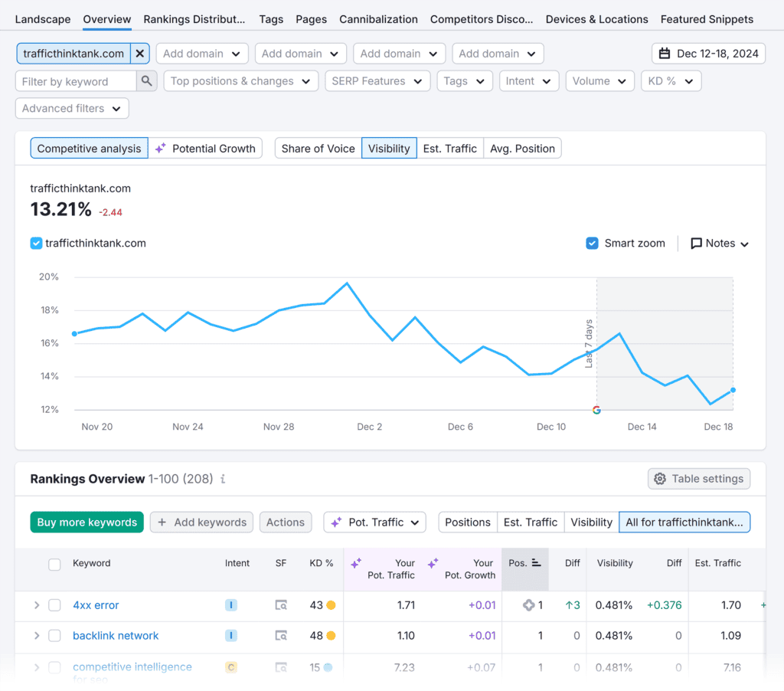784x691 pixels.
Task: Click the Google update marker on chart
Action: (x=596, y=411)
